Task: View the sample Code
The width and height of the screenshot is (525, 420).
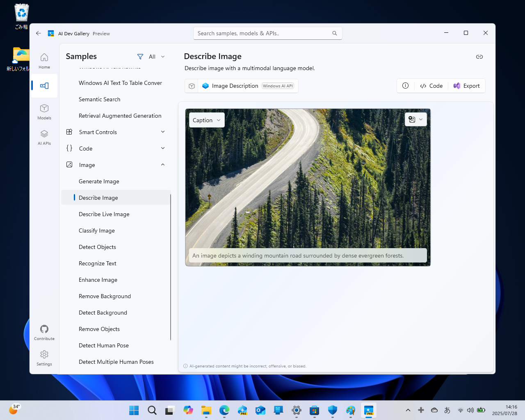Action: point(431,86)
